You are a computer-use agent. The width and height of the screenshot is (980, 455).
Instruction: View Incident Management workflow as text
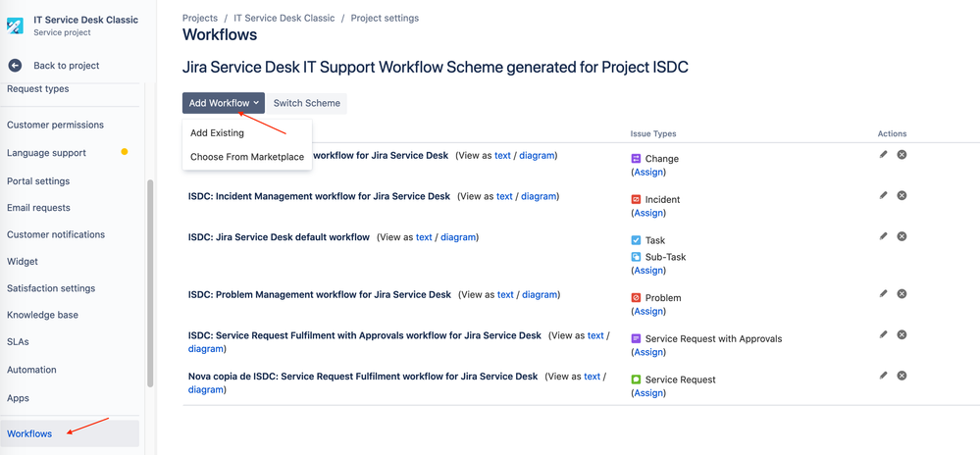tap(504, 196)
